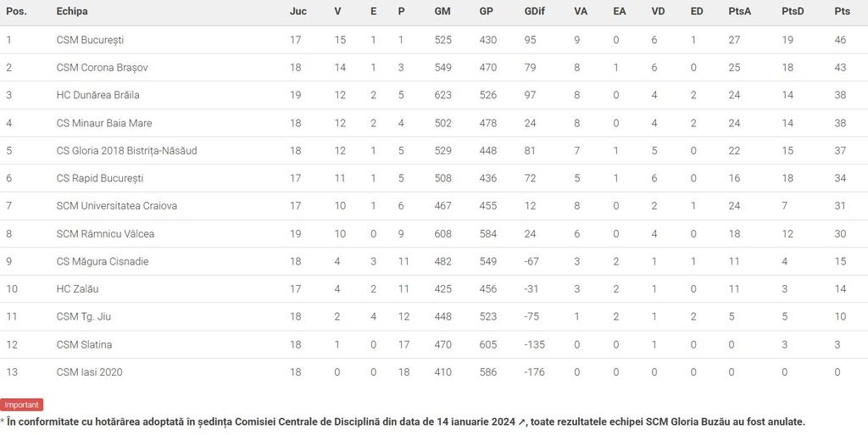The height and width of the screenshot is (435, 868).
Task: Open SCM Râmnicu Vâlcea team entry
Action: coord(105,234)
